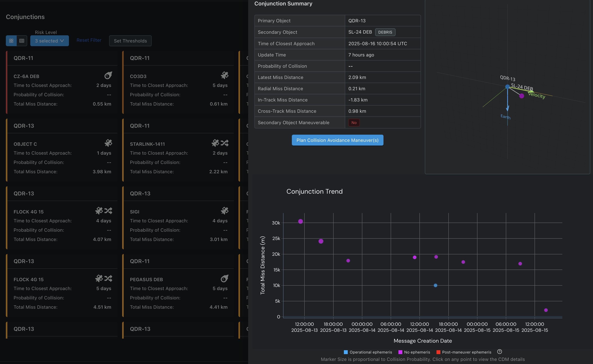Click the blue QDR-13 marker in 3D view

coord(507,86)
